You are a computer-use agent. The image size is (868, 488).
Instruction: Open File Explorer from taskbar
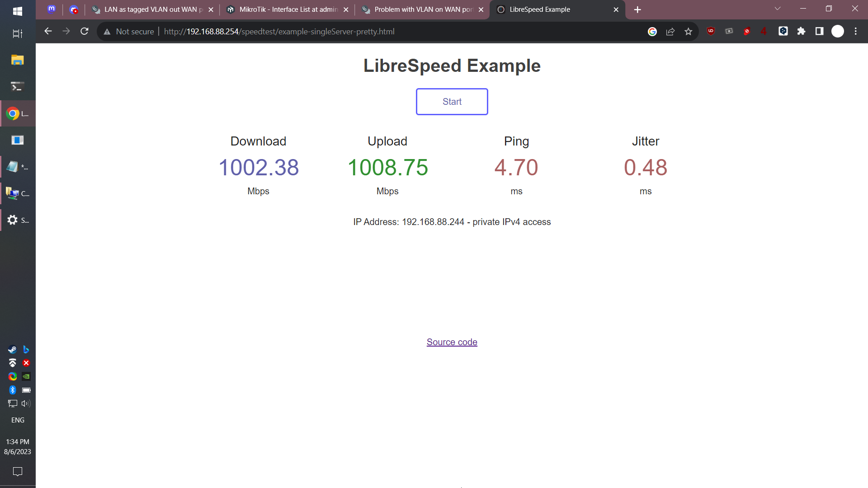pos(18,60)
